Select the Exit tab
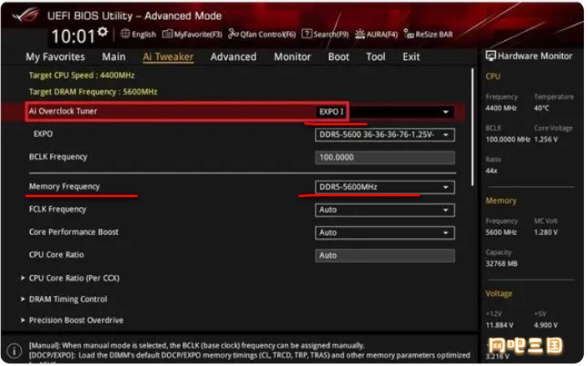 [411, 57]
